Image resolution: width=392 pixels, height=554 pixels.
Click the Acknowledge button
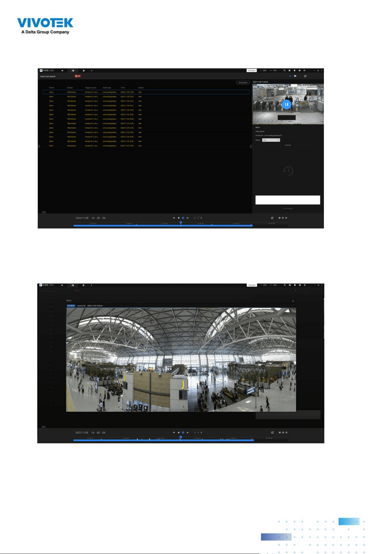coord(288,209)
